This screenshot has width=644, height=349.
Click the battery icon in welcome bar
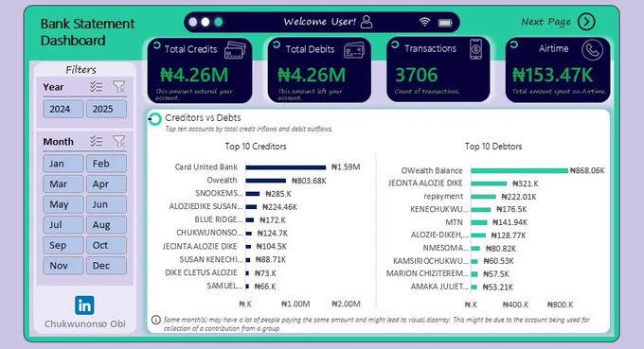point(445,23)
